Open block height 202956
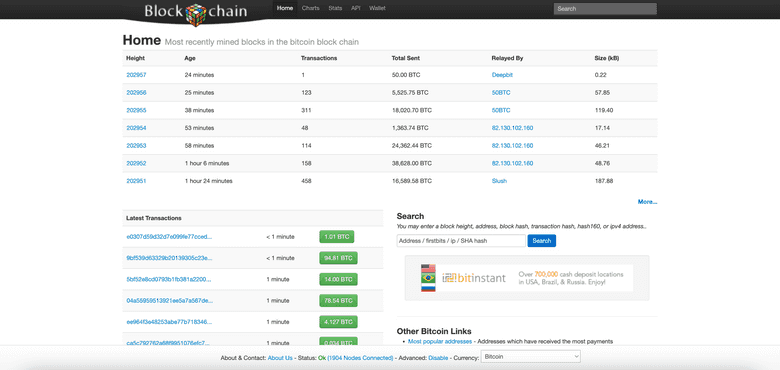Image resolution: width=780 pixels, height=370 pixels. [x=136, y=92]
